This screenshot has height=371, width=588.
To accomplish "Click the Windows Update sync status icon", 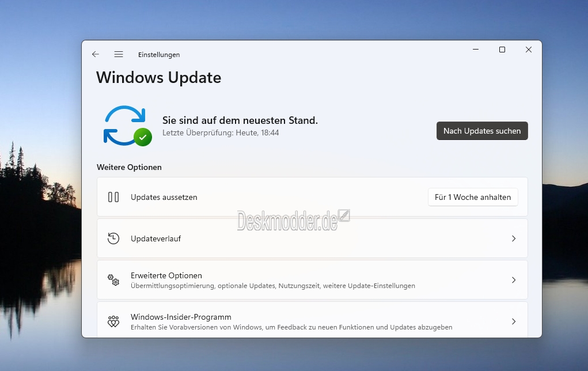I will 127,126.
